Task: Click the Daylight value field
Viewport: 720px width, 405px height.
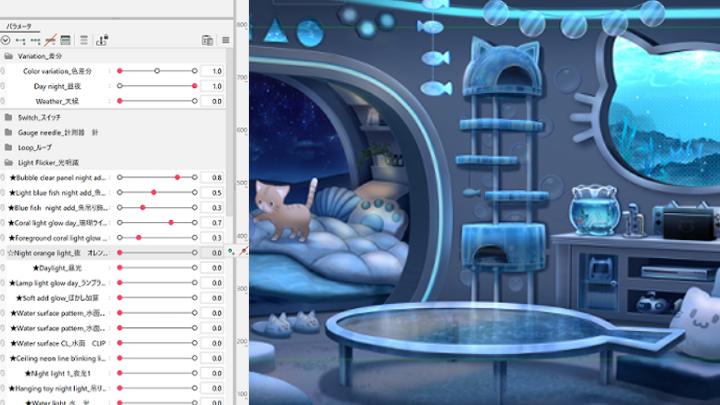Action: (x=212, y=268)
